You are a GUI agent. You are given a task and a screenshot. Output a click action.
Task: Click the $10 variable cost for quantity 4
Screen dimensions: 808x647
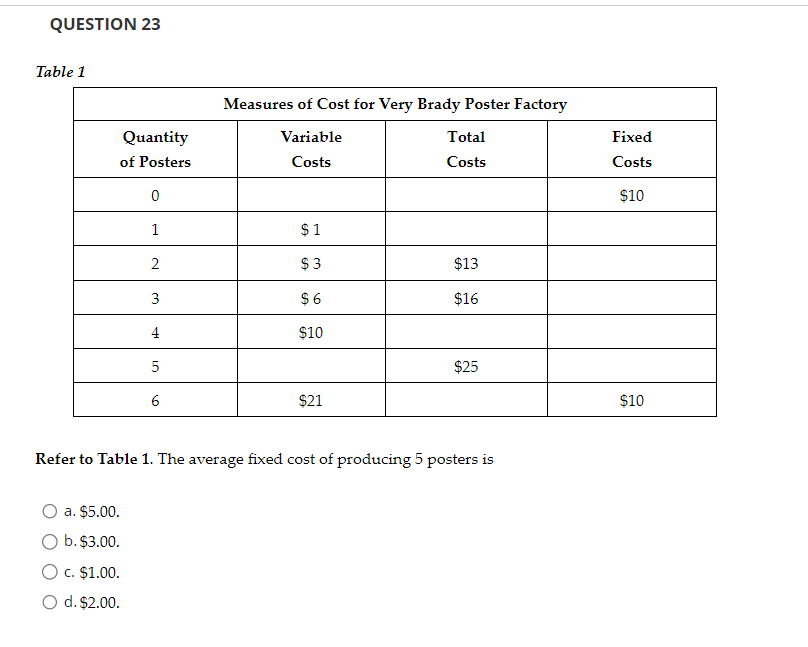tap(311, 331)
